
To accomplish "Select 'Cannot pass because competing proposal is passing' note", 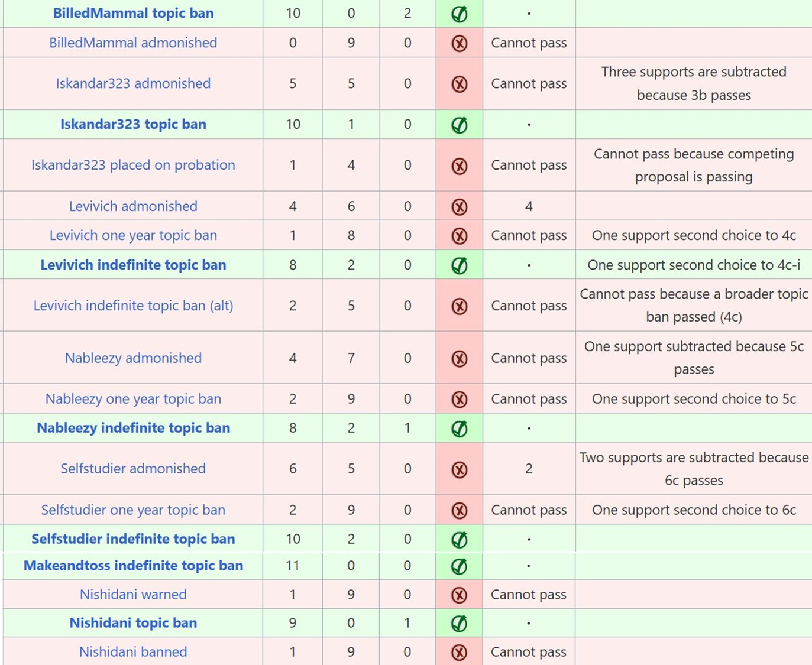I will 694,165.
